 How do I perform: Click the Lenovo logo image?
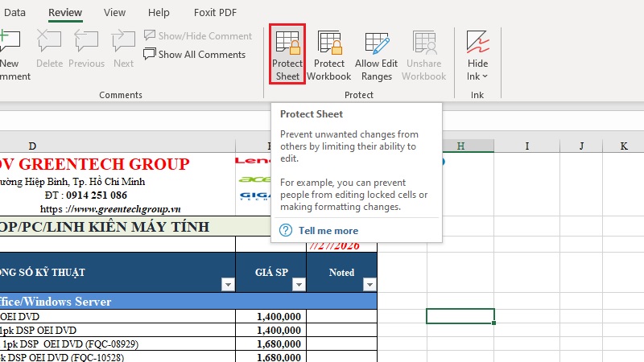pos(253,161)
